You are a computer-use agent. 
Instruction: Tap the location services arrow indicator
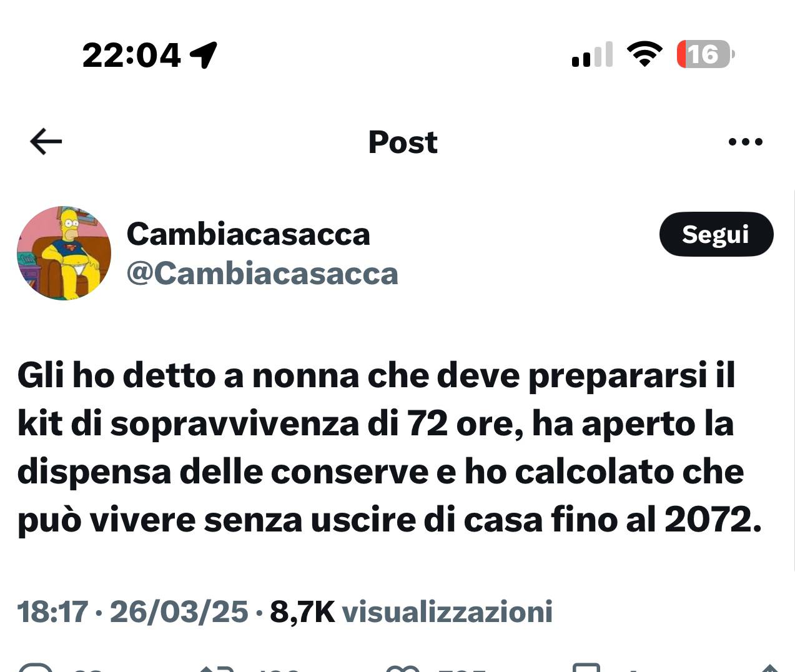204,55
